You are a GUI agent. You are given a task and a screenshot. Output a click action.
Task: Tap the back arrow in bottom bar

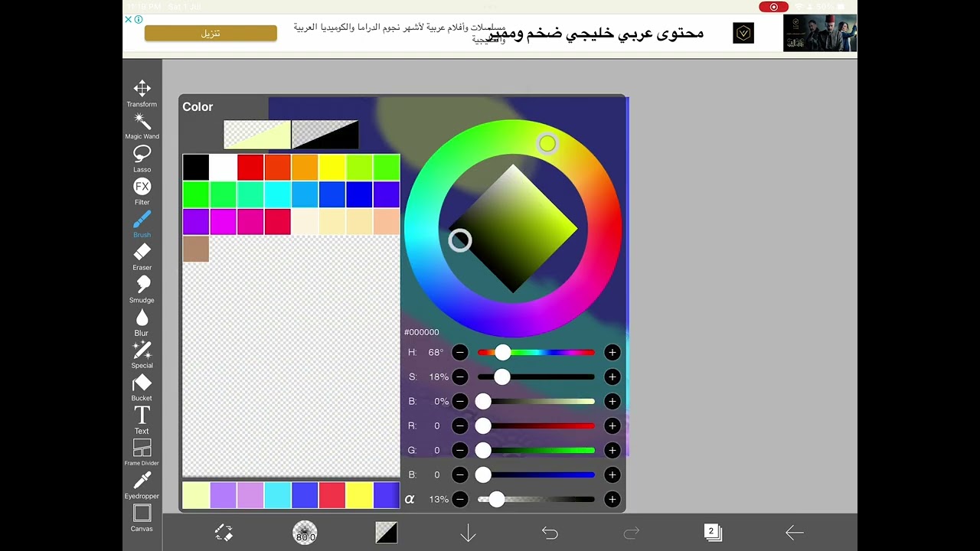(x=795, y=533)
